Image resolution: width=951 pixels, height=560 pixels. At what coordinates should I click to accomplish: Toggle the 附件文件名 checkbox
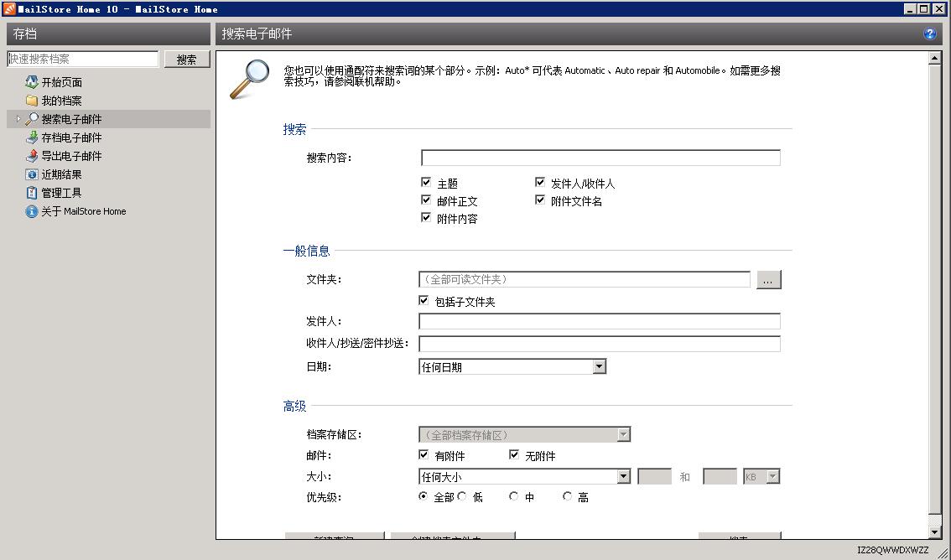point(540,200)
